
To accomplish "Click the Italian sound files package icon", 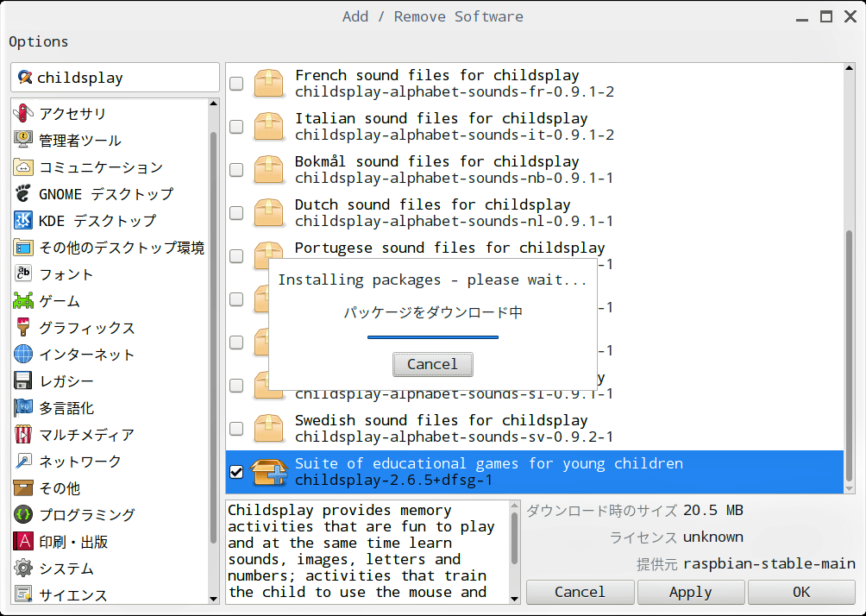I will (x=269, y=127).
